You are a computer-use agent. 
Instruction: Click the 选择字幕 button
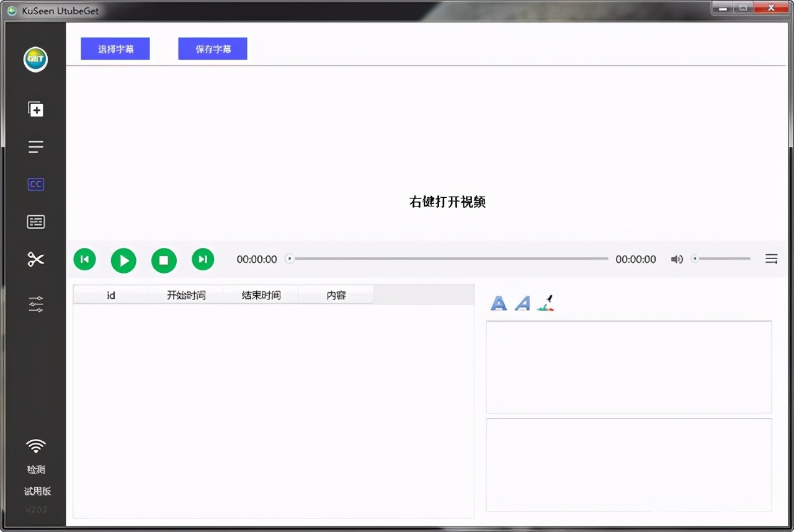click(x=115, y=48)
